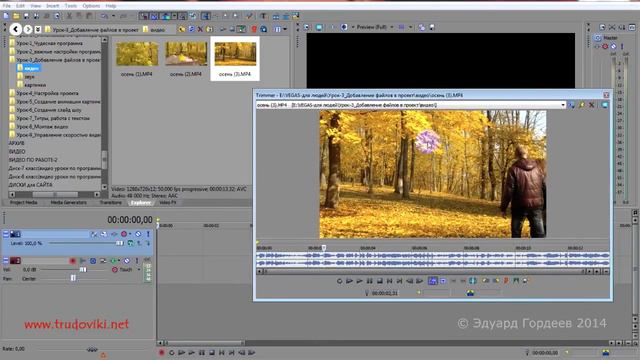Refresh the Explorer file list
Screen dimensions: 640x360
191,29
